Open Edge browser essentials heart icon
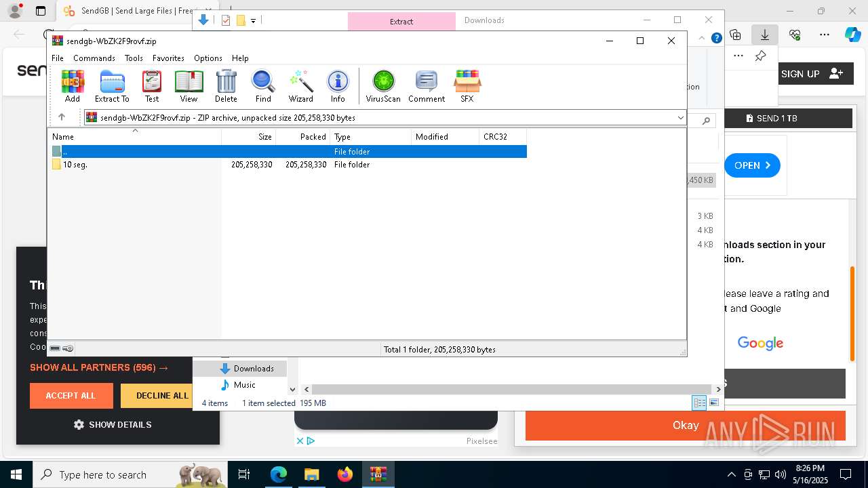868x488 pixels. pyautogui.click(x=795, y=34)
